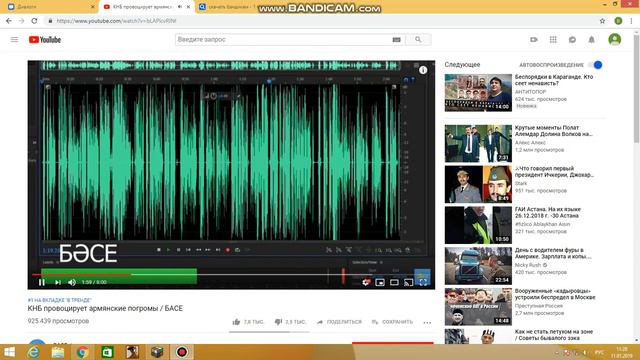The width and height of the screenshot is (640, 360).
Task: Open notifications bell
Action: pos(591,40)
